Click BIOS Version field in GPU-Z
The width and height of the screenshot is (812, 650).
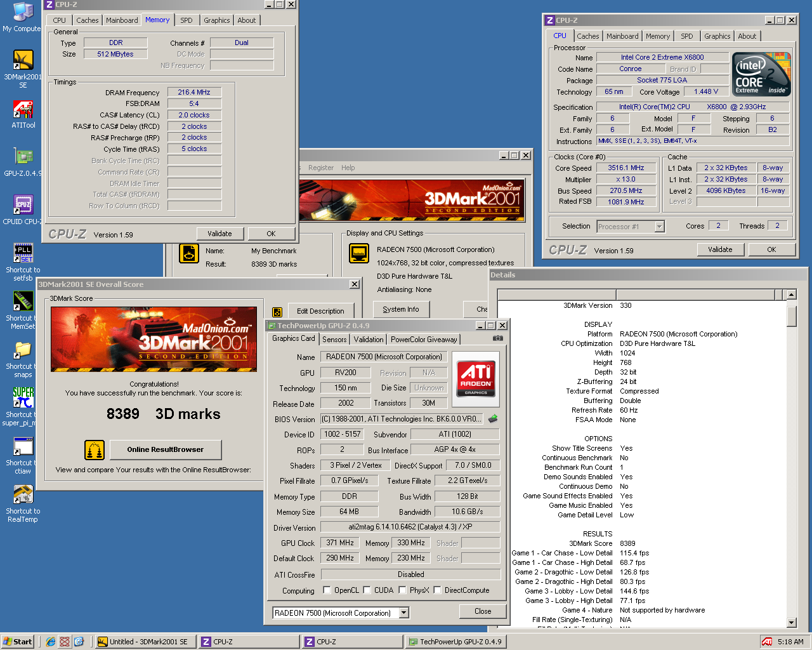click(402, 419)
